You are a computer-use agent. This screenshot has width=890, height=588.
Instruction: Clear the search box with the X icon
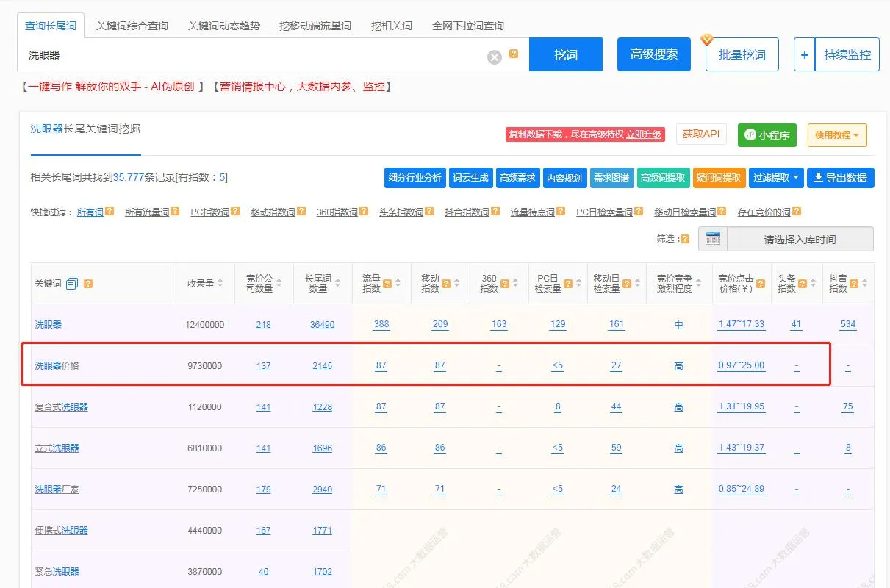(x=495, y=57)
